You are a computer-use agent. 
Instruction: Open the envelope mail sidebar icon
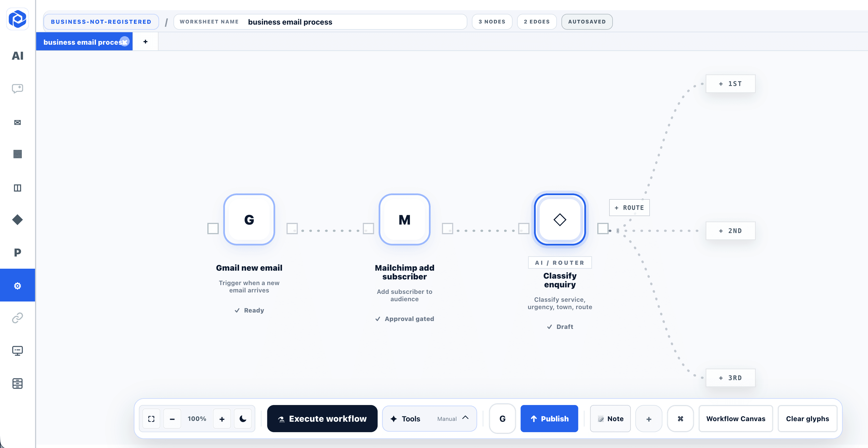18,122
